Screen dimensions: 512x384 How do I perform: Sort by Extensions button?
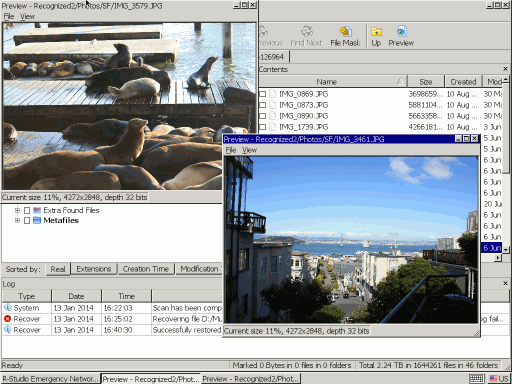click(94, 269)
